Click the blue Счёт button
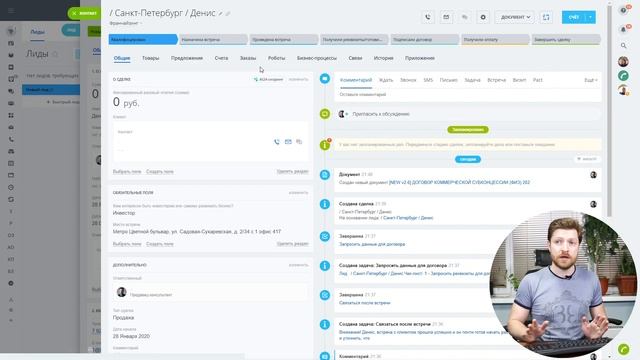Screen dimensions: 640x360 tap(574, 17)
